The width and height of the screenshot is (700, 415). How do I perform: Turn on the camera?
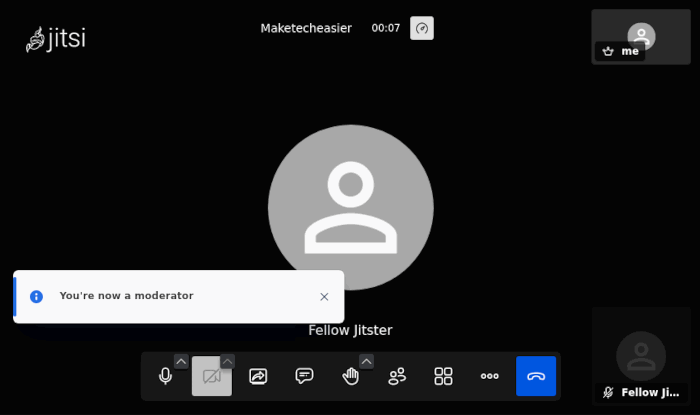tap(212, 376)
